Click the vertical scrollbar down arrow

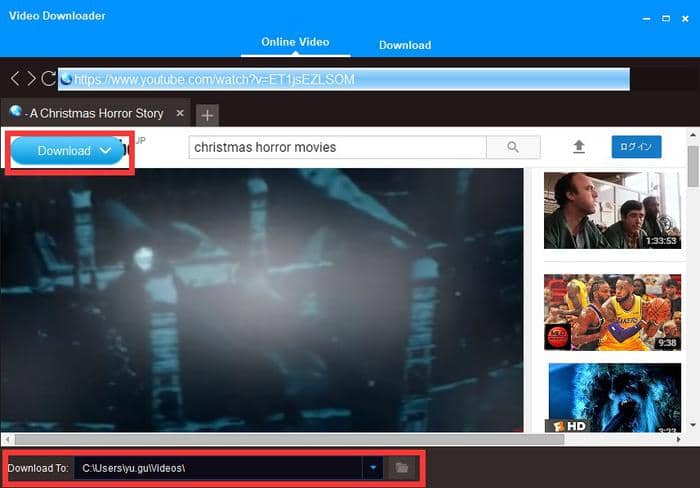click(x=693, y=425)
